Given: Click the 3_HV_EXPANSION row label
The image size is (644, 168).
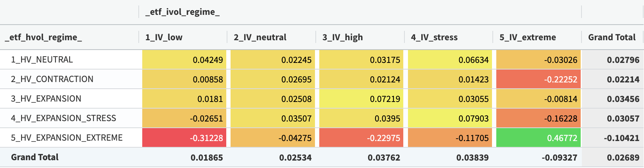Looking at the screenshot, I should (46, 99).
